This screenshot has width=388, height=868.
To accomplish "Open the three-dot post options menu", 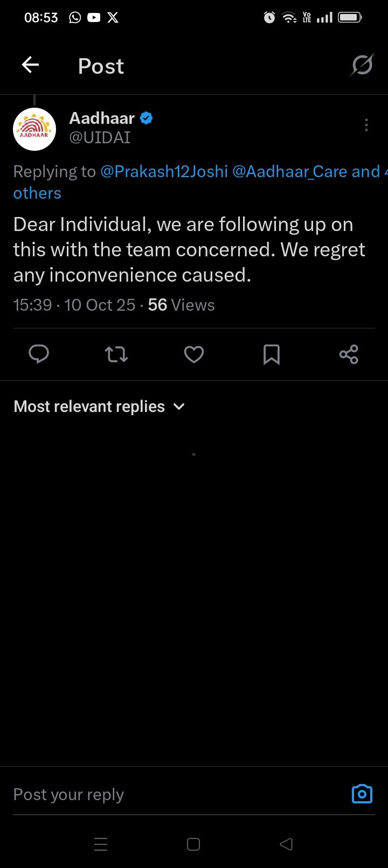I will [x=366, y=125].
